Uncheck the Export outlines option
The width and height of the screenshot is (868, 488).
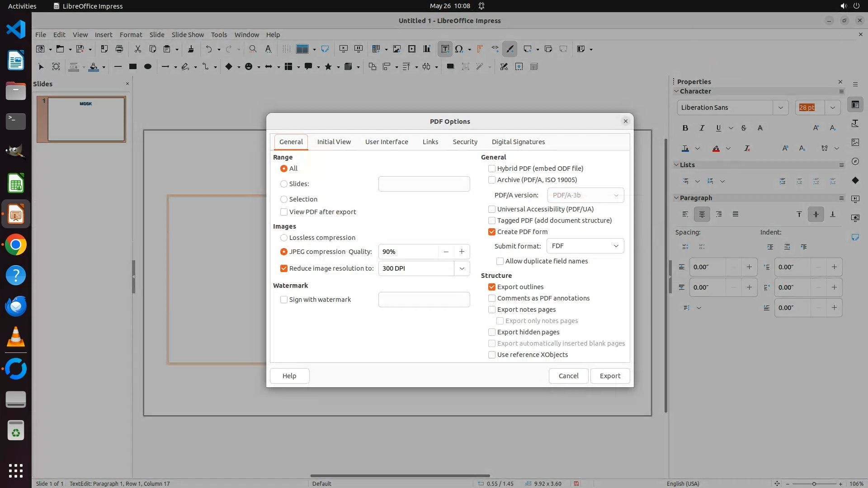point(492,287)
